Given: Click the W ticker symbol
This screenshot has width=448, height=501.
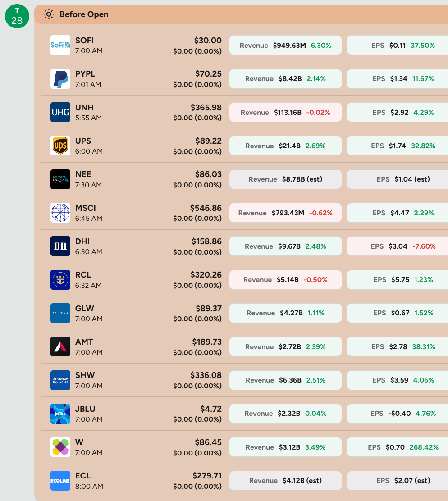Looking at the screenshot, I should tap(79, 442).
